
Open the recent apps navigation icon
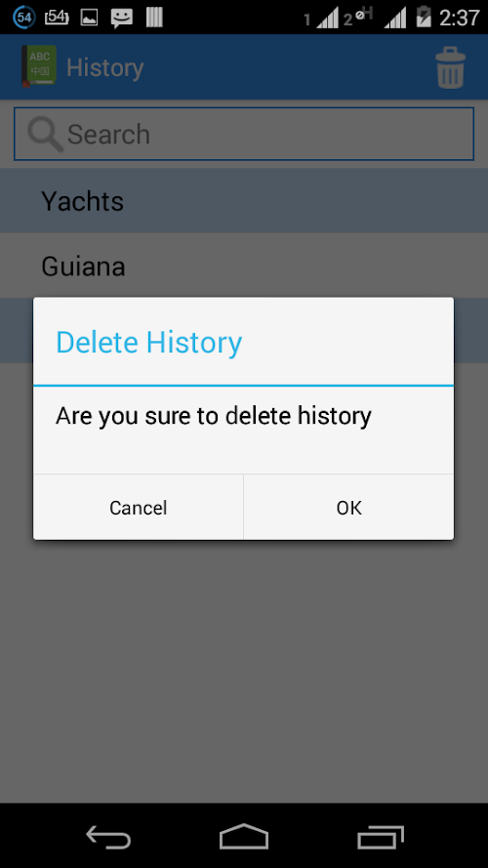click(380, 837)
